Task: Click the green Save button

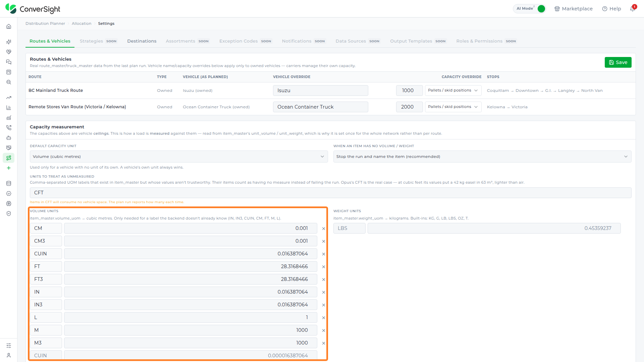Action: [618, 62]
